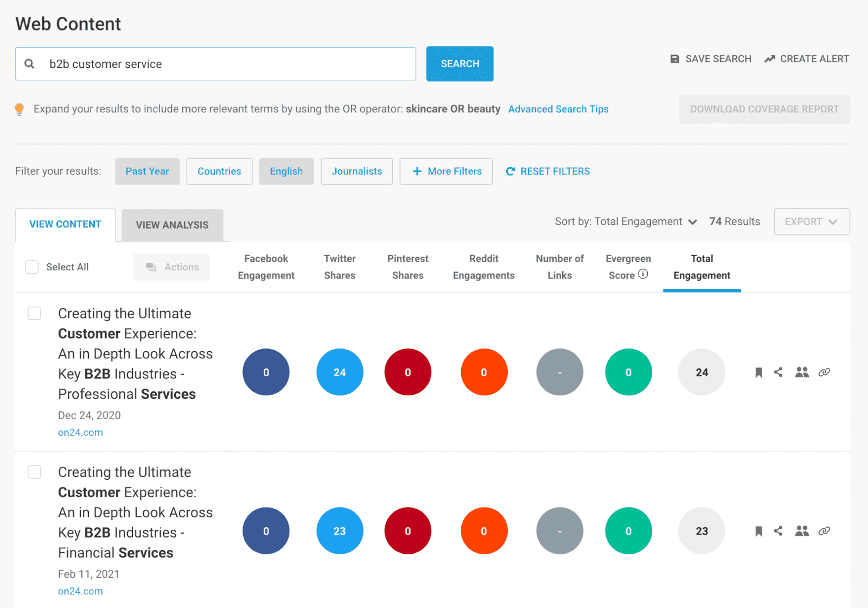This screenshot has width=868, height=608.
Task: Select the checkbox for the first article
Action: click(x=34, y=313)
